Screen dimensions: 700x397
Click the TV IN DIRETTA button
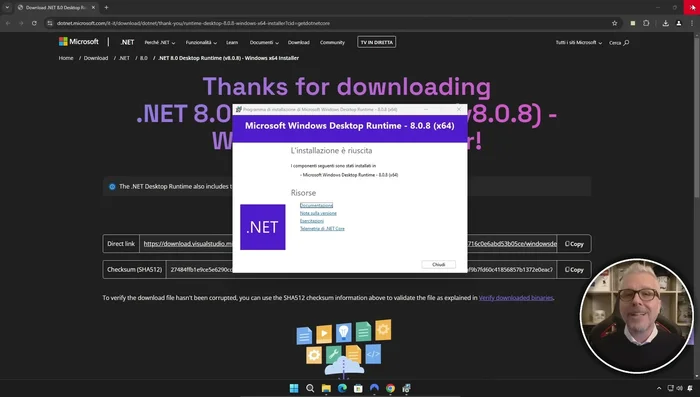click(x=376, y=42)
